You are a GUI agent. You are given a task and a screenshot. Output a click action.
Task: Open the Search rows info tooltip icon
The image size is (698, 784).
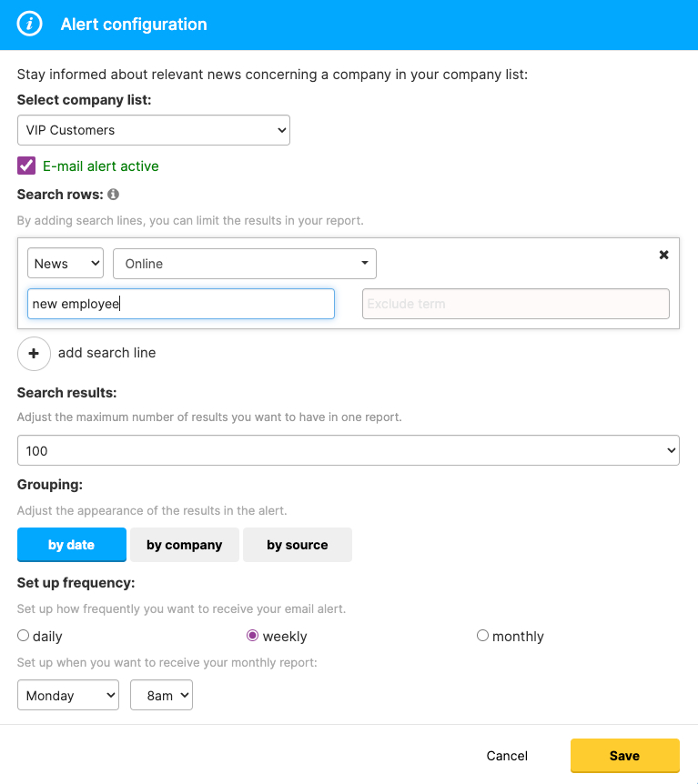tap(112, 194)
